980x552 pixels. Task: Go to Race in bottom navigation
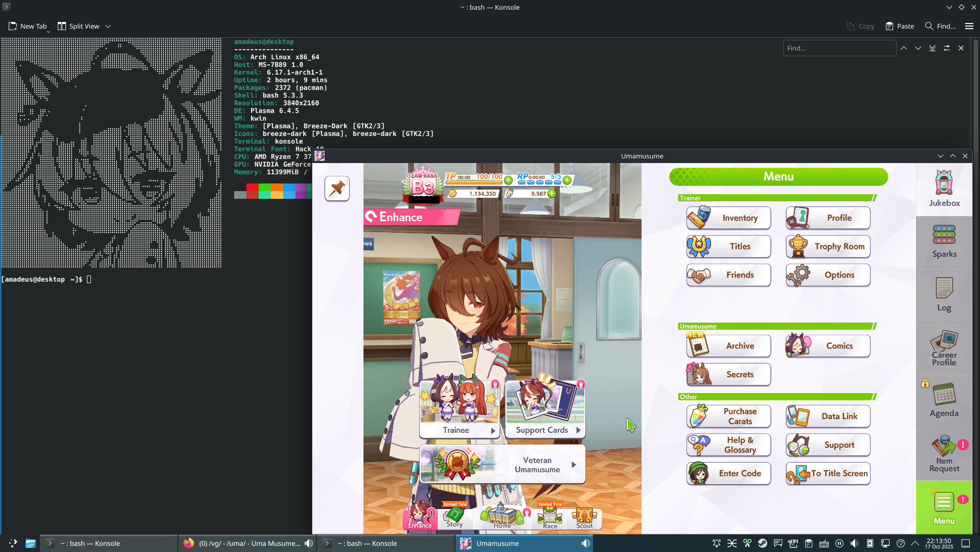pos(550,516)
